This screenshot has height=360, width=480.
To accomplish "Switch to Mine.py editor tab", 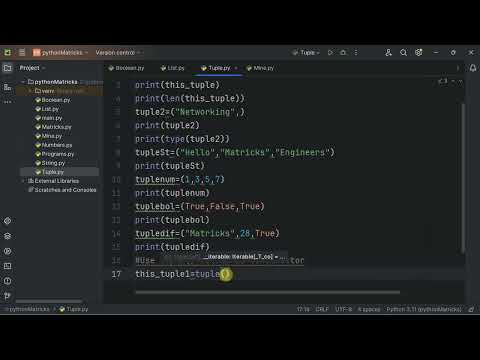I will [260, 68].
